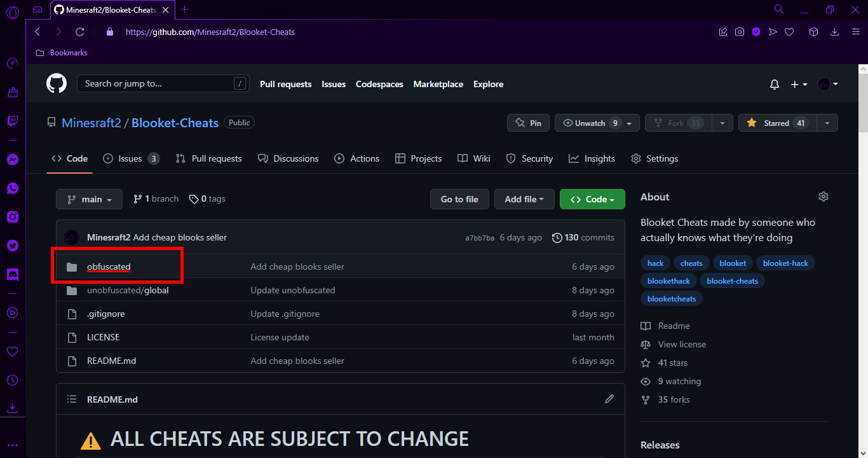The width and height of the screenshot is (868, 458).
Task: Reload the current page
Action: pos(79,32)
